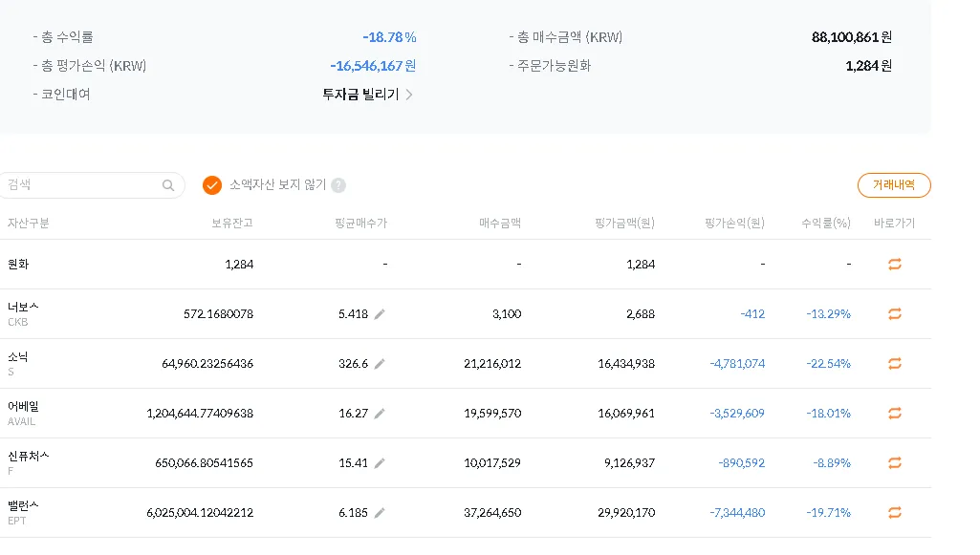The width and height of the screenshot is (980, 555).
Task: Select the total purchase amount 88,100,861원
Action: [x=851, y=37]
